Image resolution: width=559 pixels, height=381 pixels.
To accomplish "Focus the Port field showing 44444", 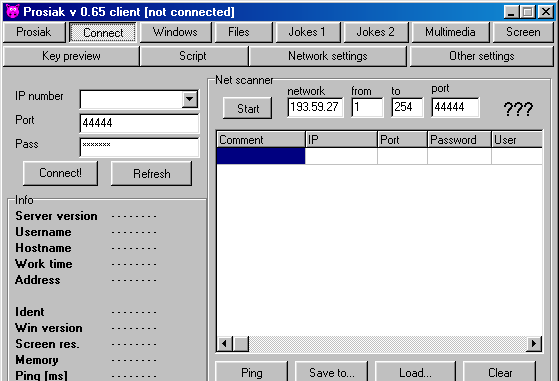I will pyautogui.click(x=139, y=123).
